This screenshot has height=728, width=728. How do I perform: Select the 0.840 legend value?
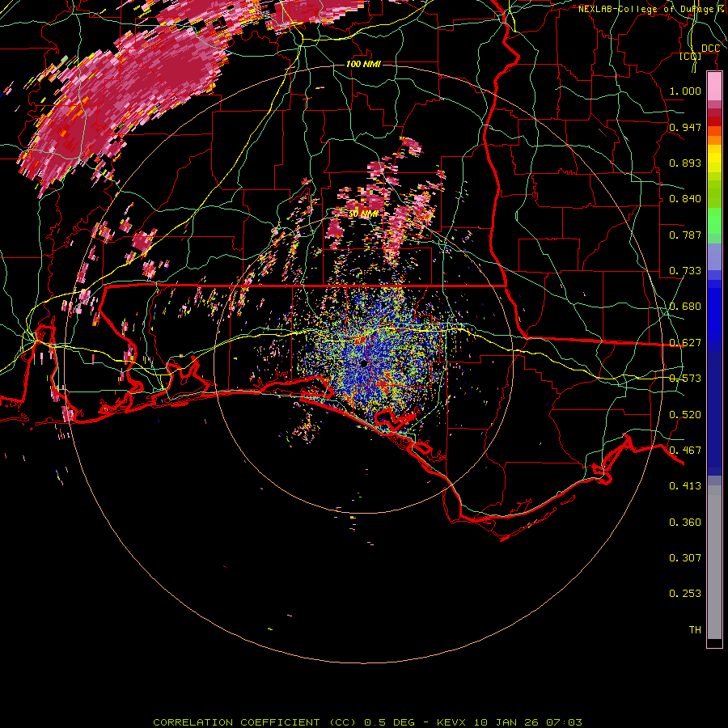685,199
